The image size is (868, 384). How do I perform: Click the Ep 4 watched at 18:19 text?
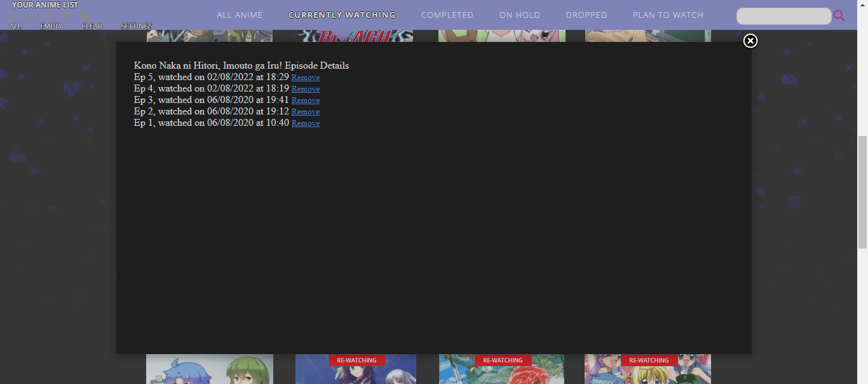point(212,88)
